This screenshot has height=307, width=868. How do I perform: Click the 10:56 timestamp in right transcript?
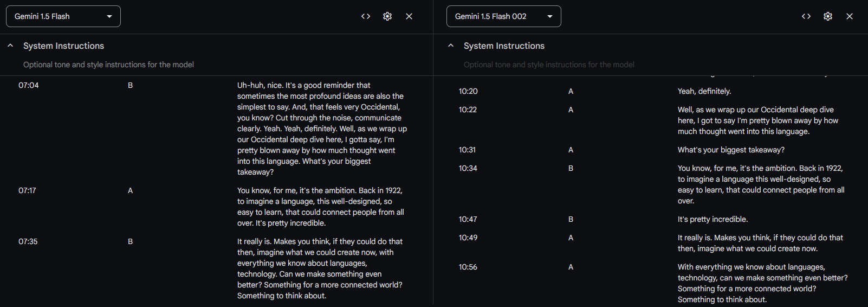pos(468,267)
